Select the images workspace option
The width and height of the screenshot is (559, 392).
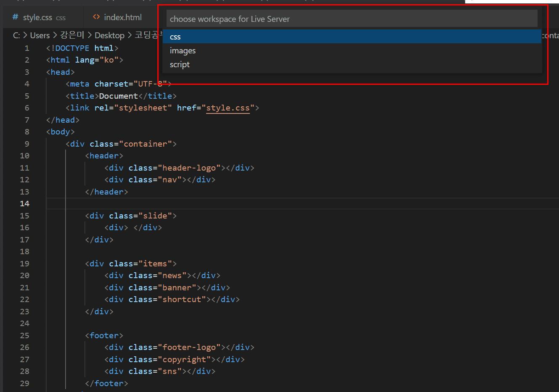pyautogui.click(x=352, y=50)
